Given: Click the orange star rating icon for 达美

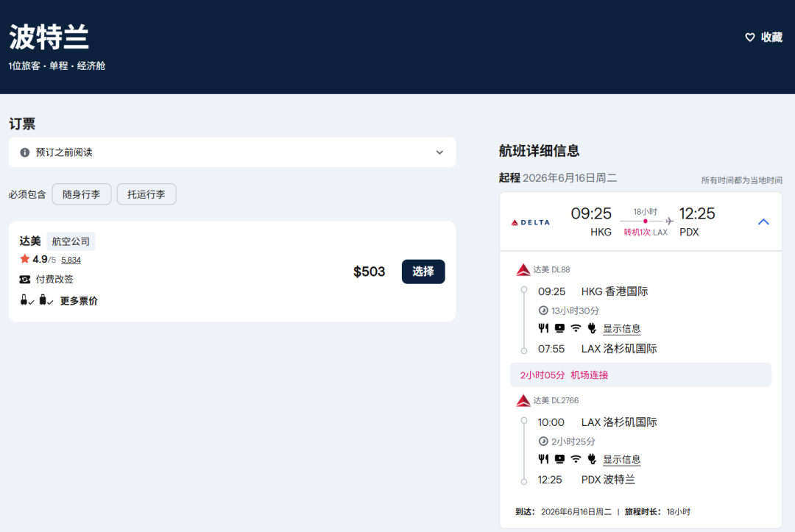Looking at the screenshot, I should coord(25,259).
